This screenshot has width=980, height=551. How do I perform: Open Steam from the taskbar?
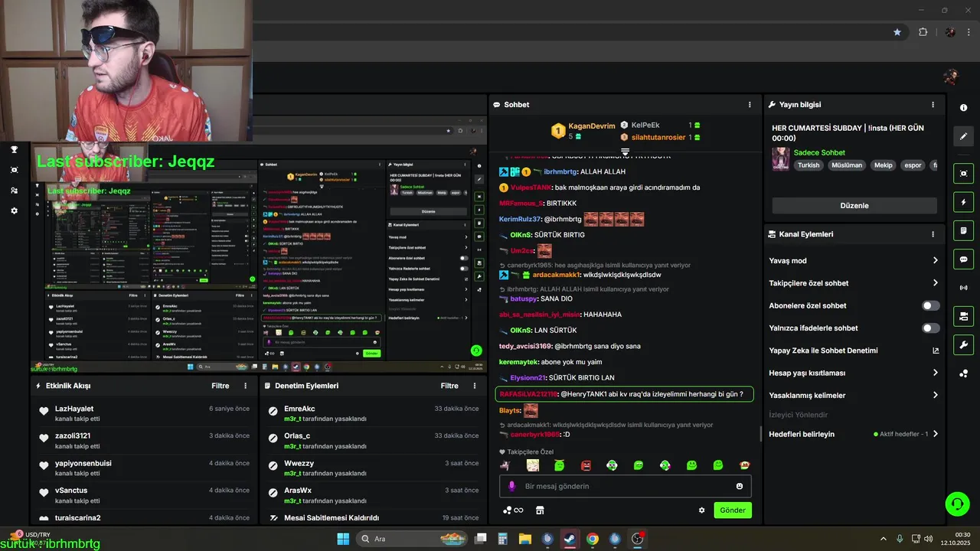pyautogui.click(x=570, y=539)
